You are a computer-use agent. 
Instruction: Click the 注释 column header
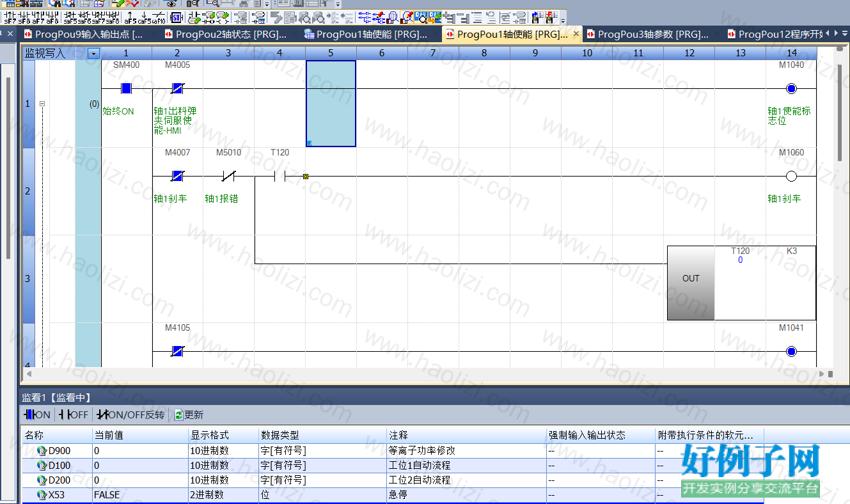tap(466, 435)
